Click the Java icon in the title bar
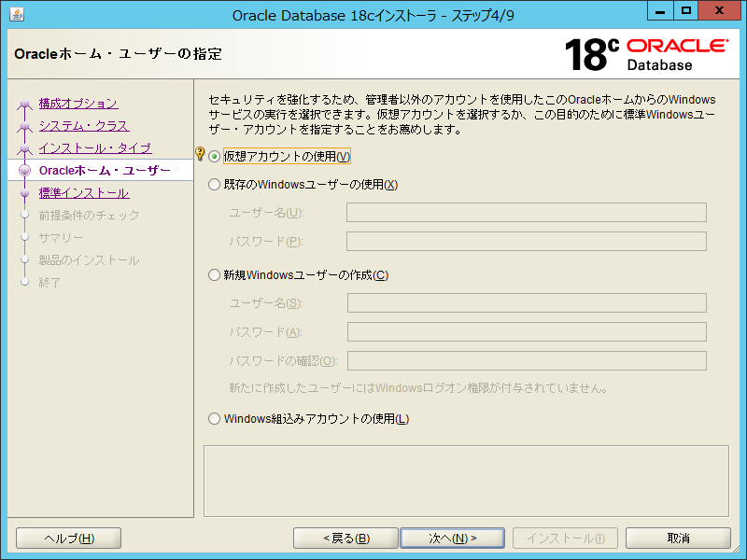 click(17, 15)
